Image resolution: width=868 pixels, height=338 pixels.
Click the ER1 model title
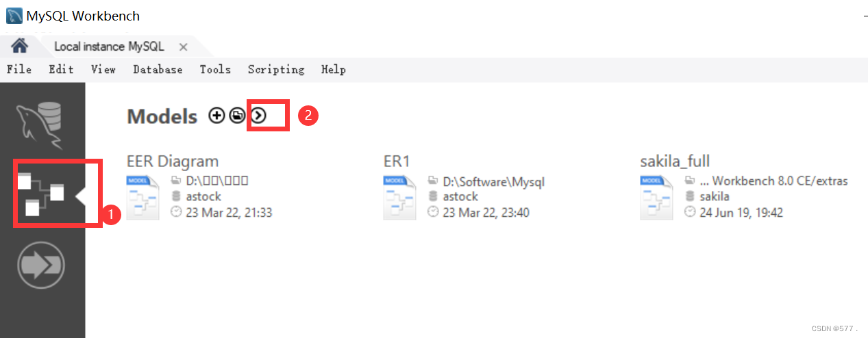397,161
